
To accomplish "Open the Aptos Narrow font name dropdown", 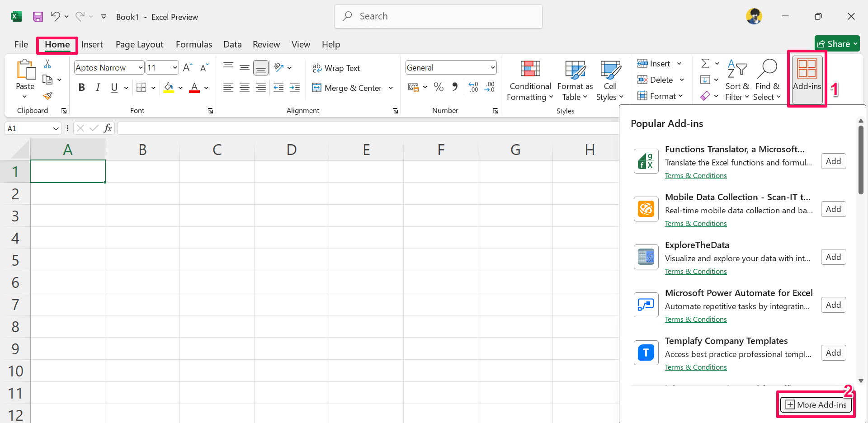I will click(141, 68).
